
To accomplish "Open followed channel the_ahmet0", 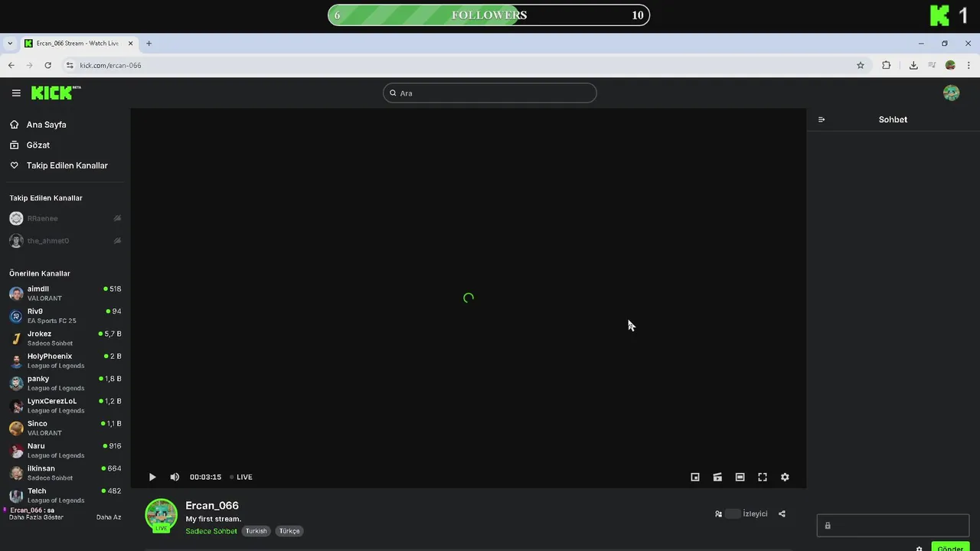I will coord(65,241).
